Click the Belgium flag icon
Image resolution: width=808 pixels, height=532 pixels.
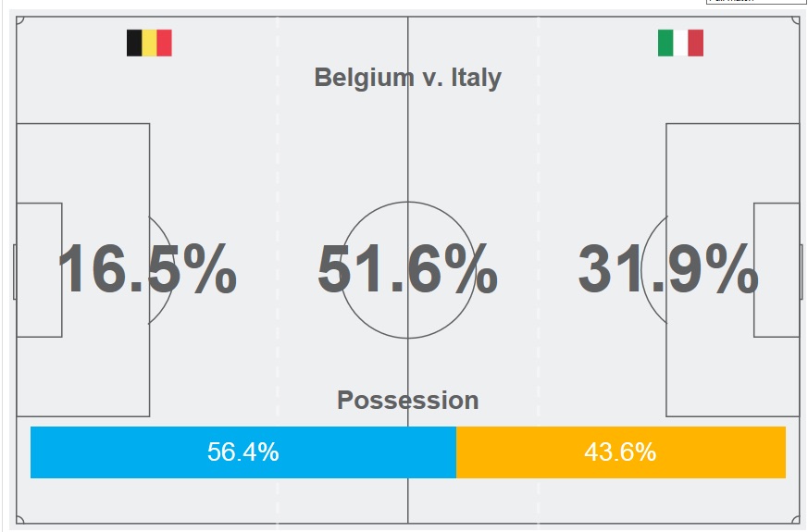tap(149, 43)
